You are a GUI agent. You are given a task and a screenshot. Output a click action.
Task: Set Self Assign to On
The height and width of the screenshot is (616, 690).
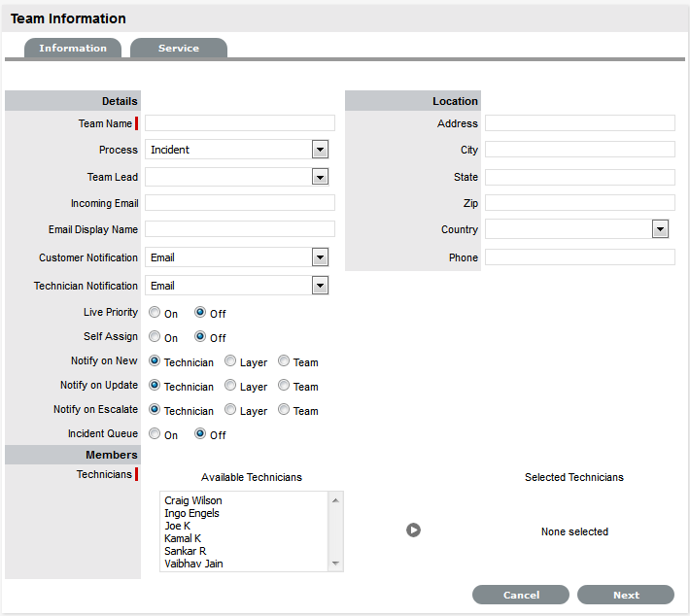[155, 337]
